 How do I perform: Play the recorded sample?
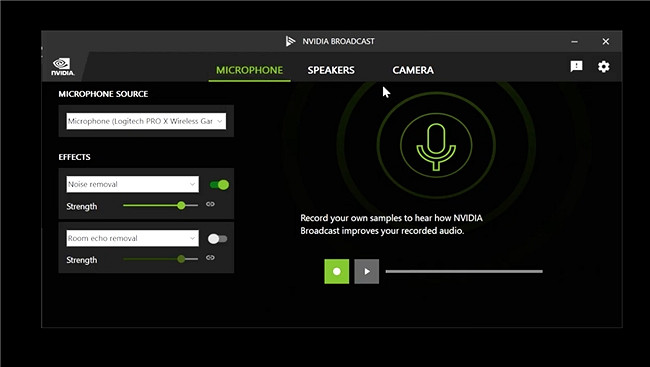[366, 271]
